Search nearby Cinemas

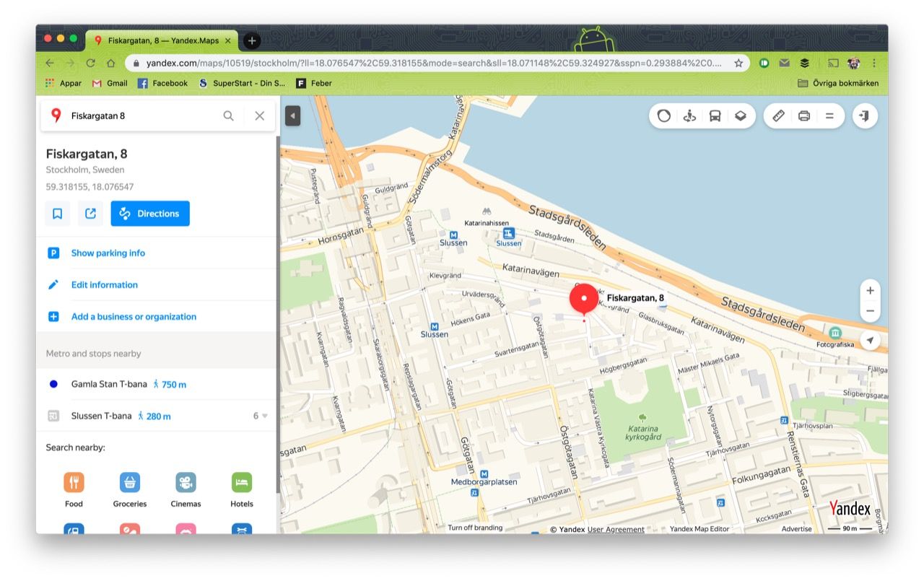186,489
